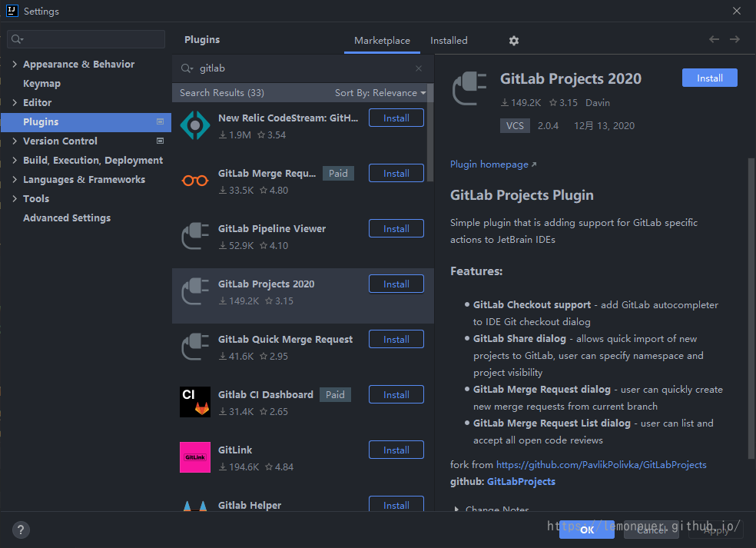Select Advanced Settings in the tree
The image size is (756, 548).
(67, 218)
